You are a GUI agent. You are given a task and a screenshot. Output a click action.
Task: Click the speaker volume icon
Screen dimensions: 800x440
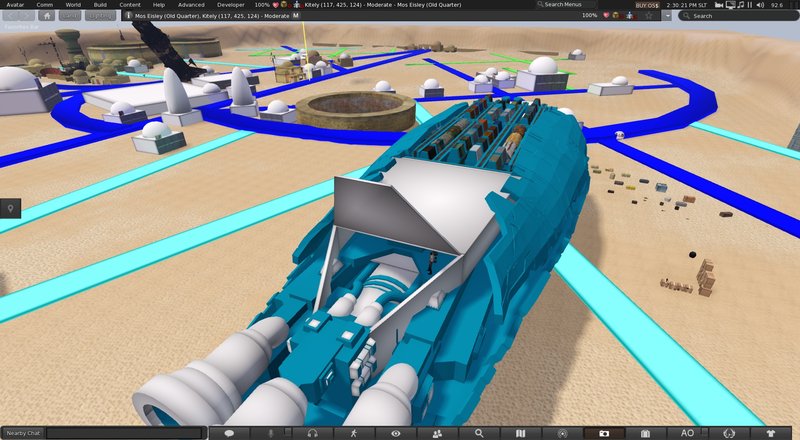760,5
